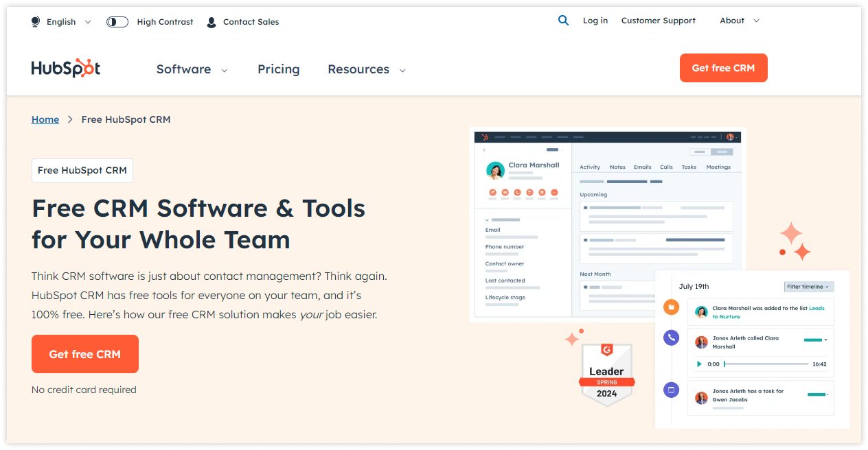Click the email icon on the contact card
The image size is (868, 450).
(505, 193)
